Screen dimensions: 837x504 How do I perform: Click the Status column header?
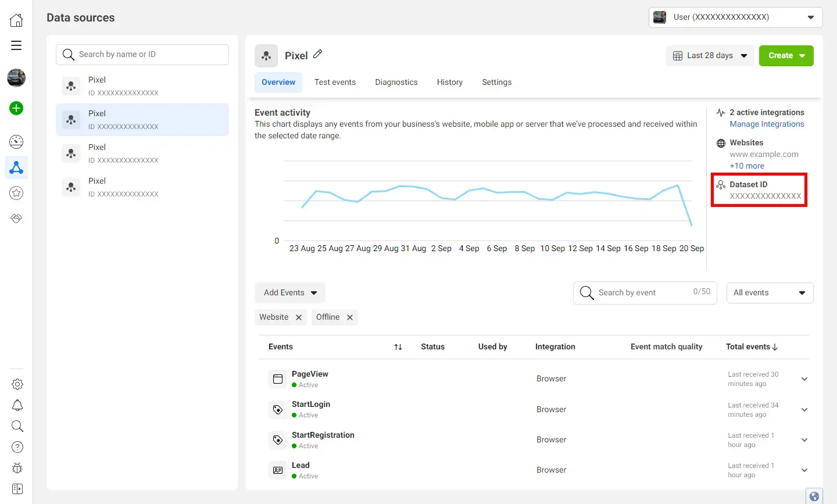432,347
